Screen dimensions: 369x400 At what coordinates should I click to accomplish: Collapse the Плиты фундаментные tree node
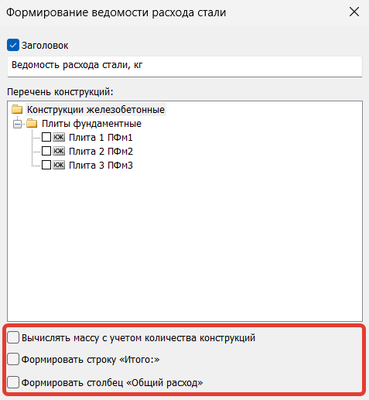click(17, 124)
